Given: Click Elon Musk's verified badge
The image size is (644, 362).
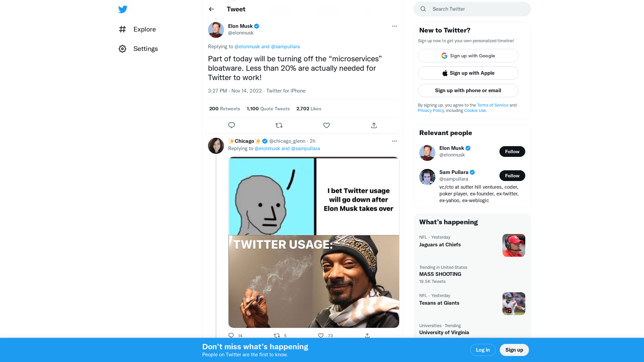Looking at the screenshot, I should tap(256, 26).
